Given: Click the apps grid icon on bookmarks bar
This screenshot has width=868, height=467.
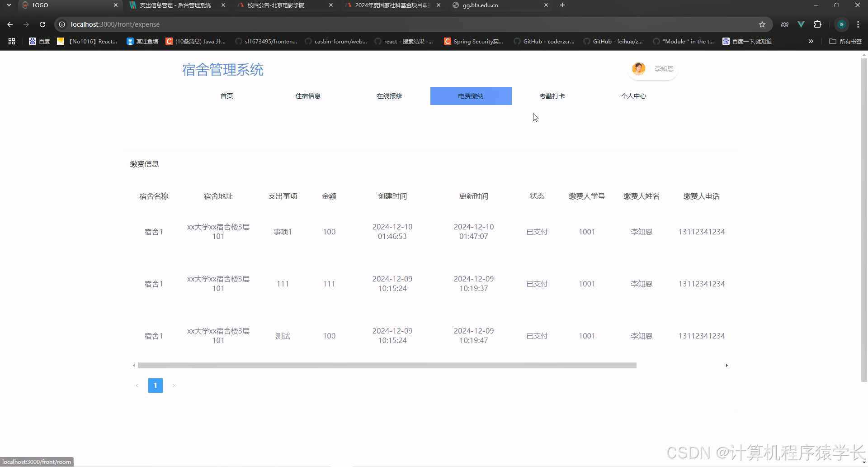Looking at the screenshot, I should (11, 41).
